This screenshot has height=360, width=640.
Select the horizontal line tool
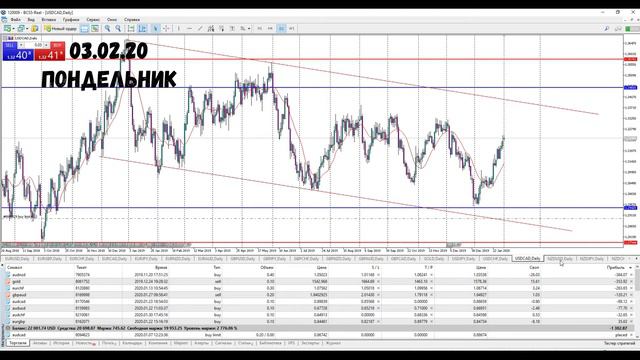point(189,29)
